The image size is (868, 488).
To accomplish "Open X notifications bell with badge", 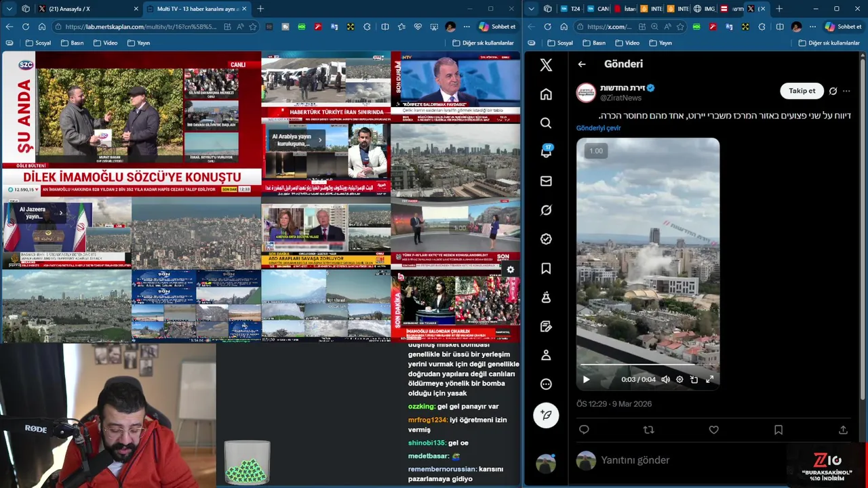I will click(546, 152).
